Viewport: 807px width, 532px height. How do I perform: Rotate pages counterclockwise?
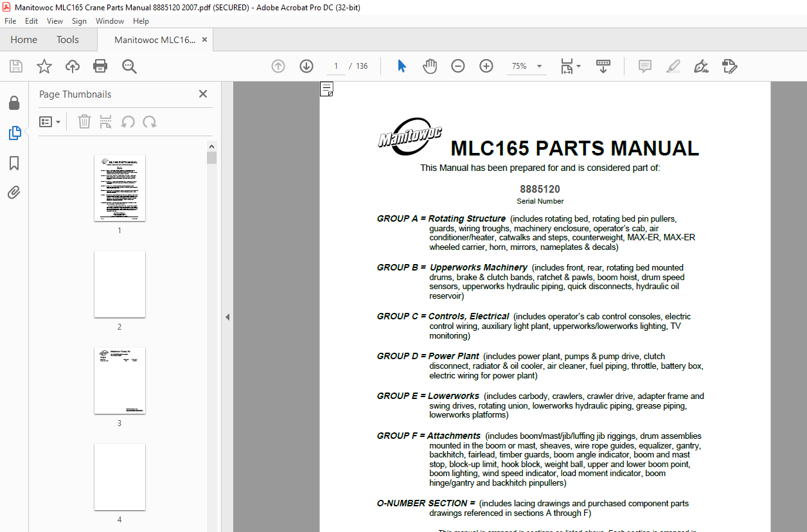(128, 122)
